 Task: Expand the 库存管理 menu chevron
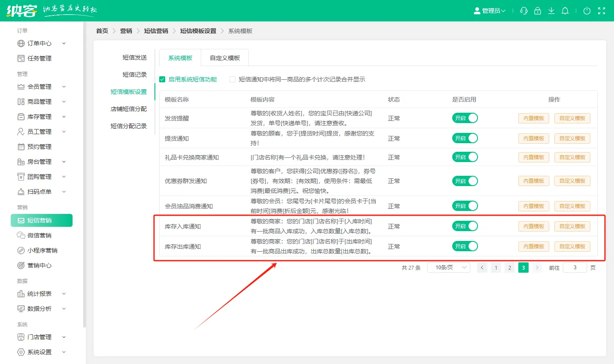[x=64, y=117]
